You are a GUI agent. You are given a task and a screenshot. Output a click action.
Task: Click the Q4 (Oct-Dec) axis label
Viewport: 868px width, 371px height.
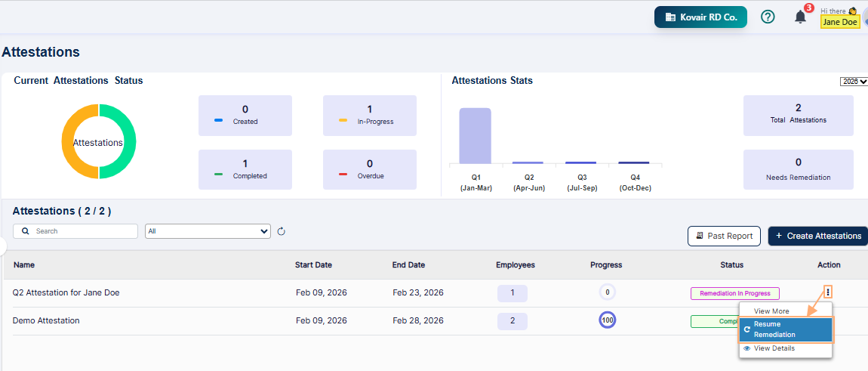tap(635, 182)
